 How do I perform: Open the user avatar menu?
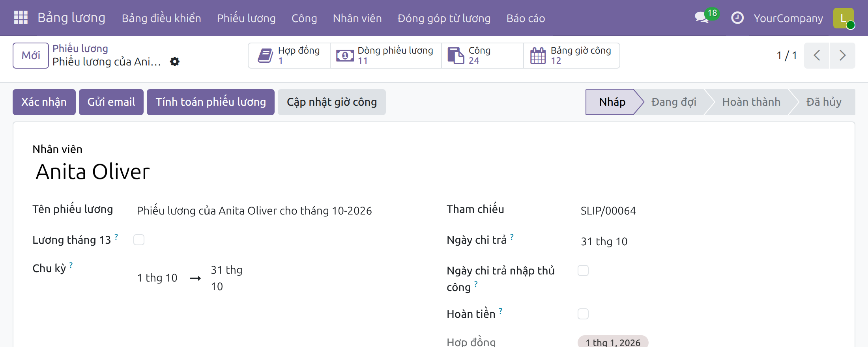click(x=844, y=18)
